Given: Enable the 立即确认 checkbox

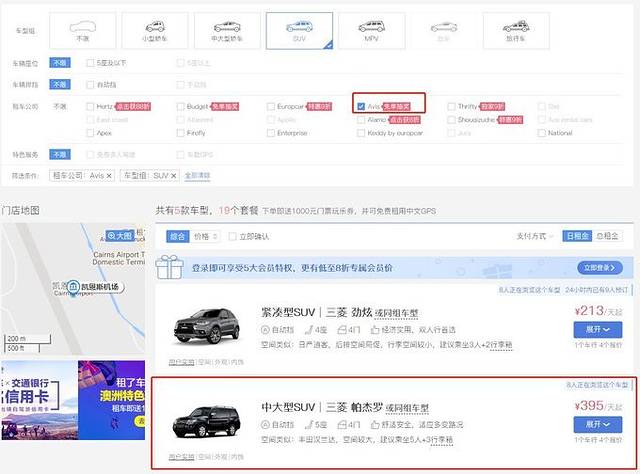Looking at the screenshot, I should [233, 237].
